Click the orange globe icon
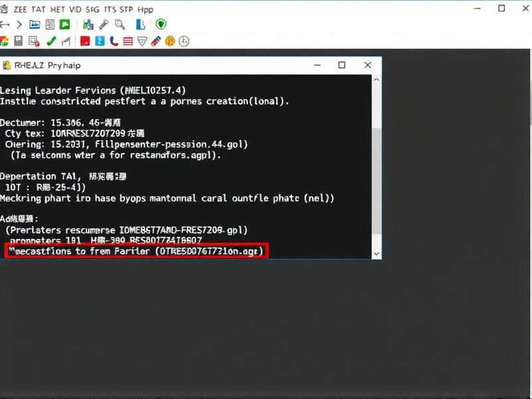The height and width of the screenshot is (399, 532). pyautogui.click(x=170, y=41)
